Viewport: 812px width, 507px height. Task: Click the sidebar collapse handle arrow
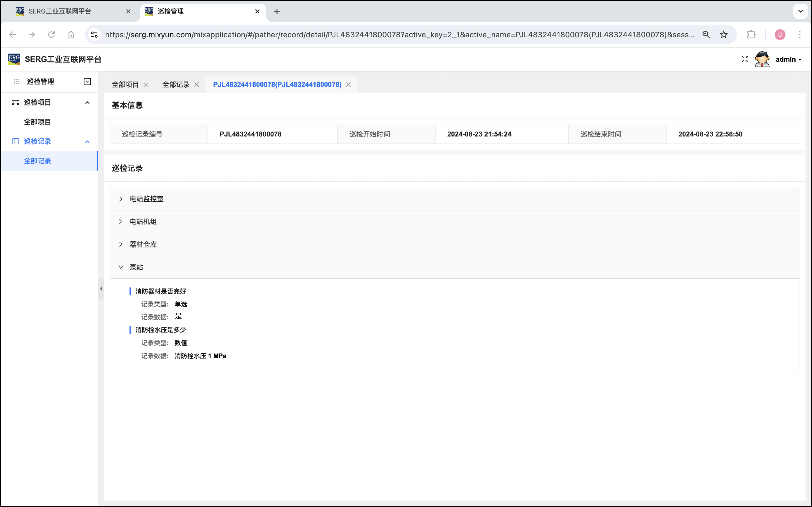point(101,289)
